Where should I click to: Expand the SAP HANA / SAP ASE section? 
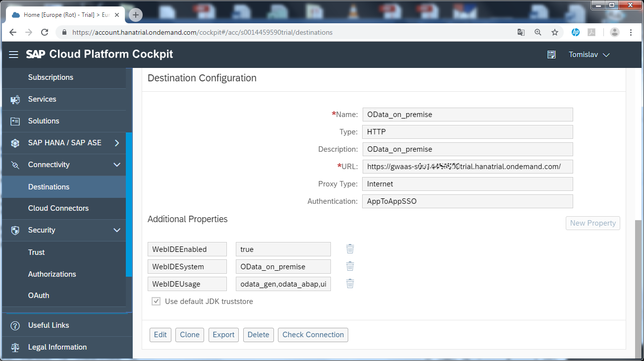tap(117, 143)
